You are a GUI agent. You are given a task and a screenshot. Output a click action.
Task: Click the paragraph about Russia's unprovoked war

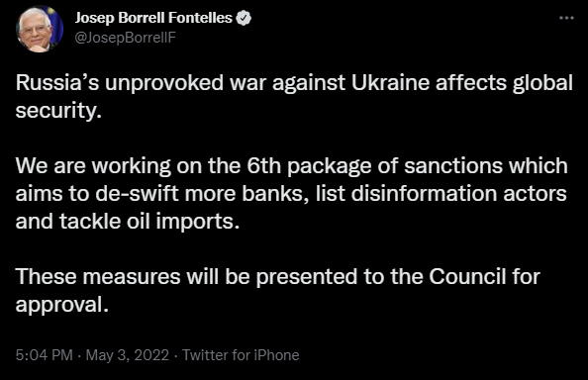click(294, 96)
